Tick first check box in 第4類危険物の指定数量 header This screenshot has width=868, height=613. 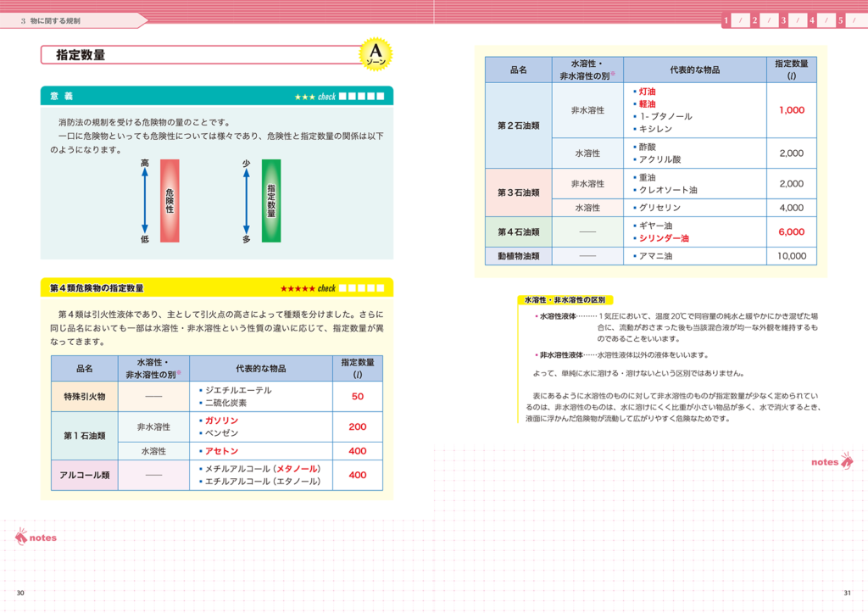pyautogui.click(x=342, y=288)
